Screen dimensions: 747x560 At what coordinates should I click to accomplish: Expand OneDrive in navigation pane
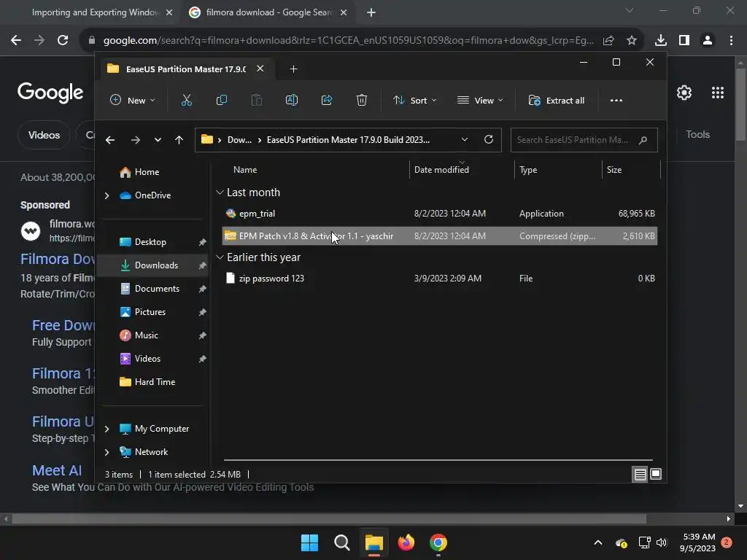pos(107,195)
